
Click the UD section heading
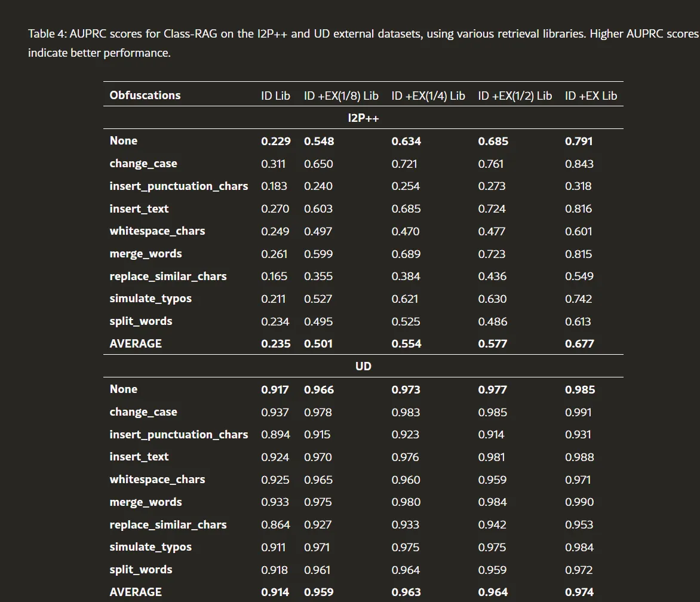click(x=363, y=366)
